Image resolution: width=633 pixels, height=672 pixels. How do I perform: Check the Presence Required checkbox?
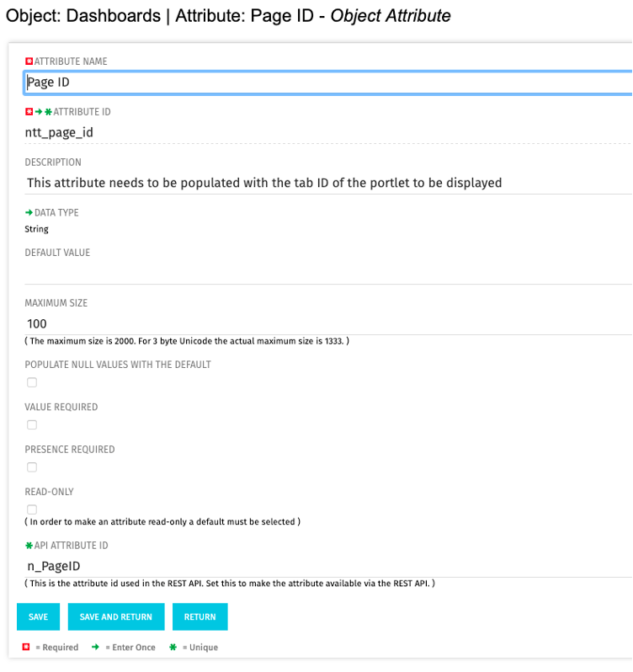pyautogui.click(x=32, y=467)
